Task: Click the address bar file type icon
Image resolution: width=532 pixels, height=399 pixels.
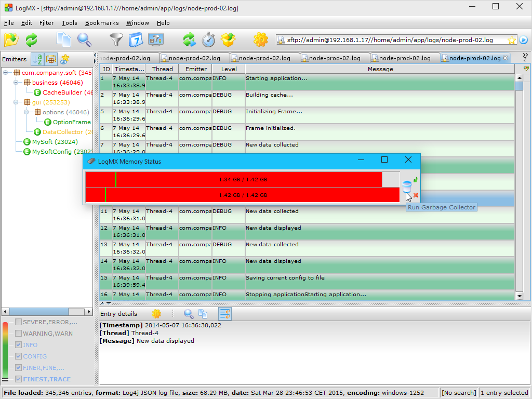Action: pos(281,40)
